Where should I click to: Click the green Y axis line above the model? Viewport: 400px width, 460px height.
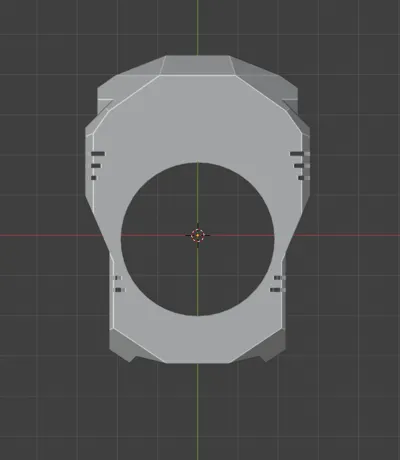coord(197,27)
